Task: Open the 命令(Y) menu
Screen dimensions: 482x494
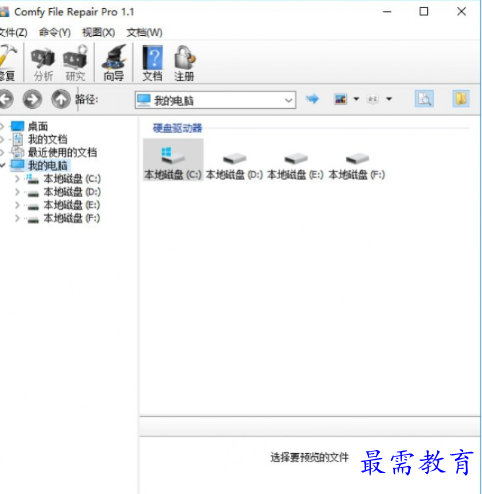Action: (55, 33)
